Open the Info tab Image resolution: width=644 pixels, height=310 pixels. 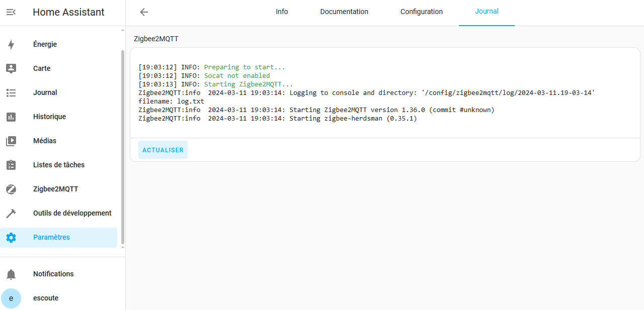[282, 12]
